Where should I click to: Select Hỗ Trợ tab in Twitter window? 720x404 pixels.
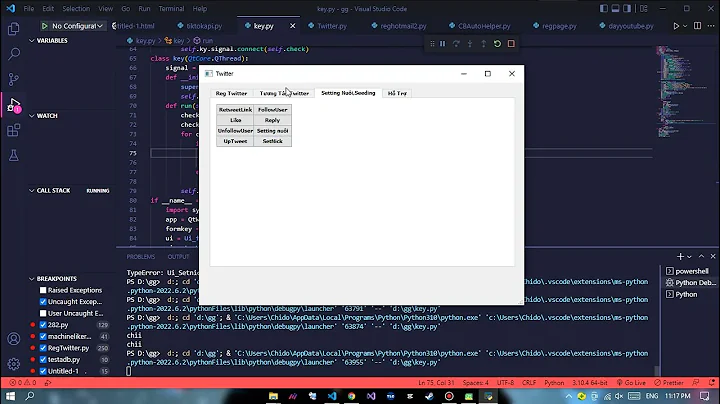click(397, 93)
